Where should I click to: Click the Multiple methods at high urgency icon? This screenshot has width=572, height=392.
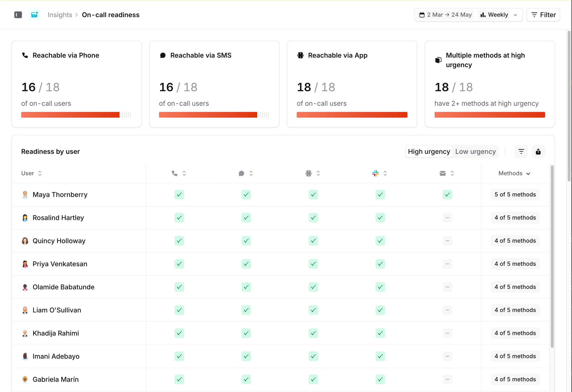coord(438,60)
